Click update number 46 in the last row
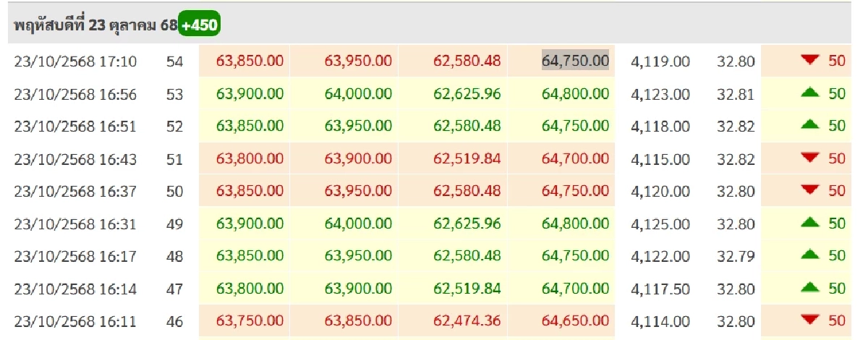This screenshot has width=868, height=340. click(174, 322)
